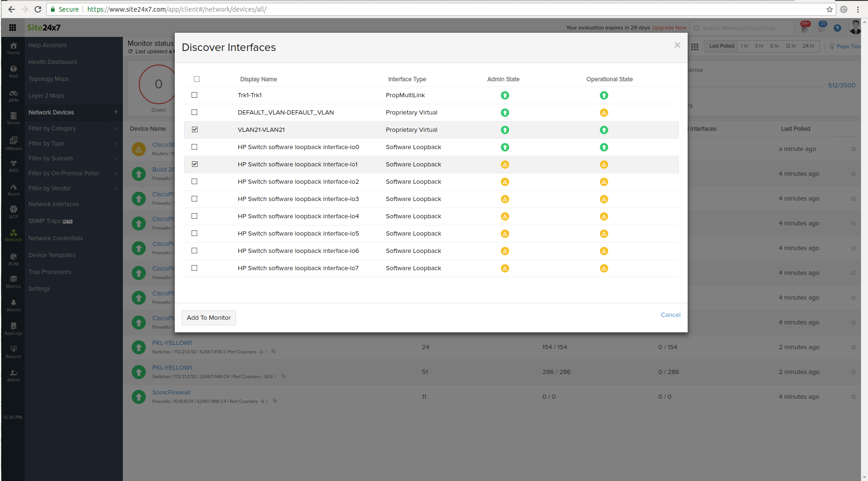Open the app launcher grid icon
Viewport: 868px width, 481px height.
point(13,28)
